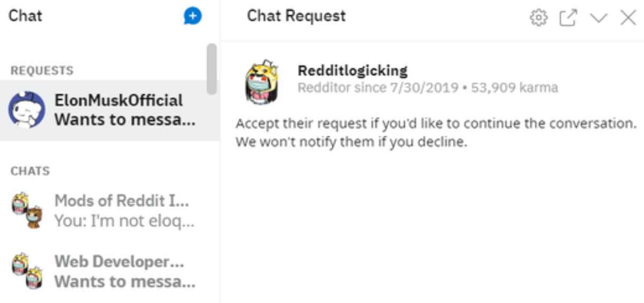This screenshot has height=303, width=644.
Task: Close the Chat Request panel
Action: (x=627, y=18)
